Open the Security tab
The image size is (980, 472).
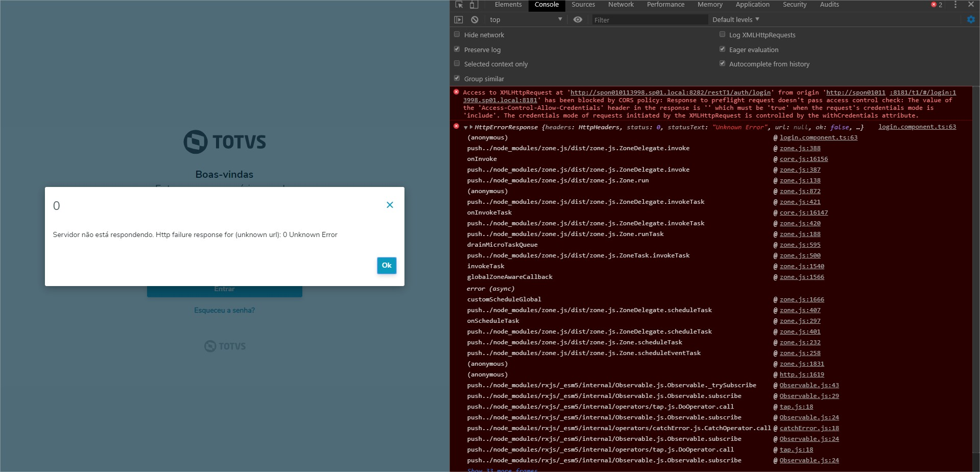pyautogui.click(x=795, y=5)
